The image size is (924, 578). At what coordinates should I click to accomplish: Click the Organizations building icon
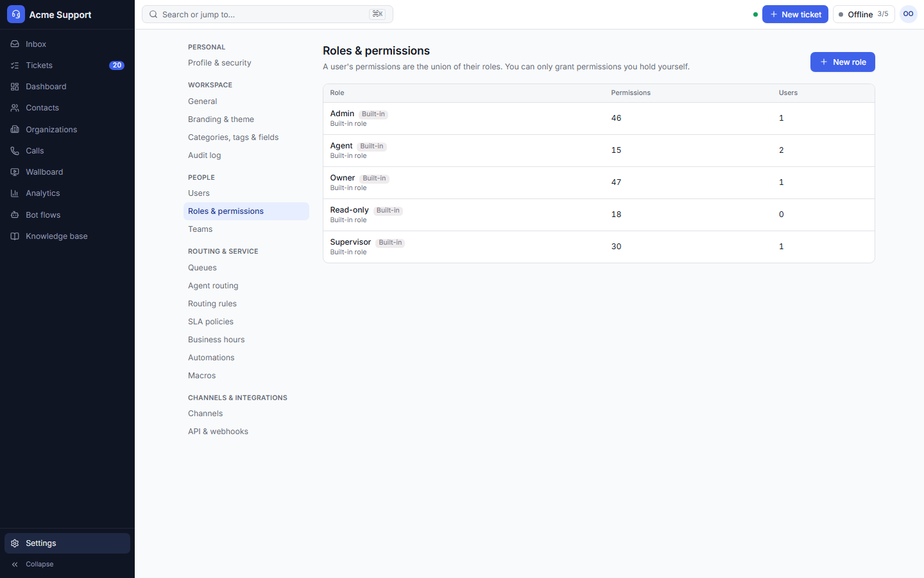click(15, 130)
